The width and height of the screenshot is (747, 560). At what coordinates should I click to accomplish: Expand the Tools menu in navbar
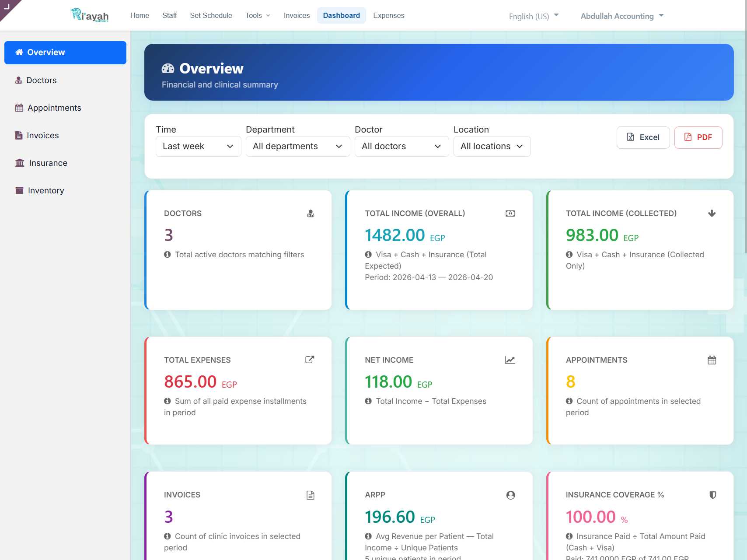tap(258, 15)
